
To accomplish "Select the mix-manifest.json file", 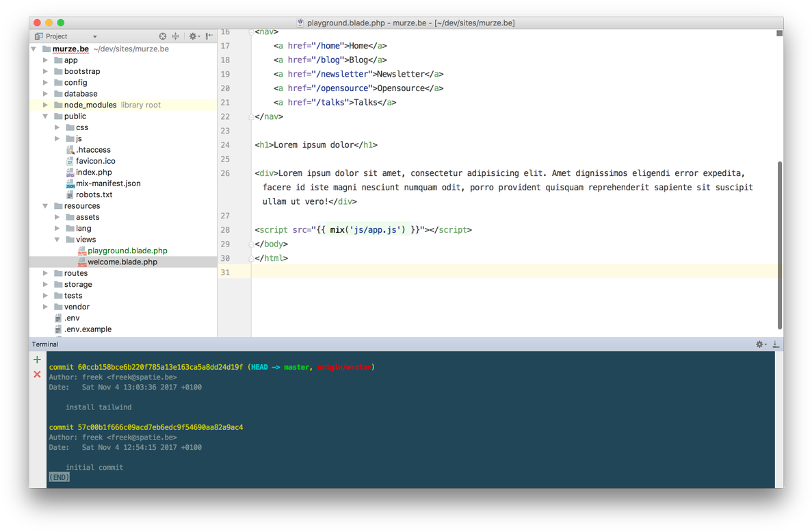I will coord(108,183).
